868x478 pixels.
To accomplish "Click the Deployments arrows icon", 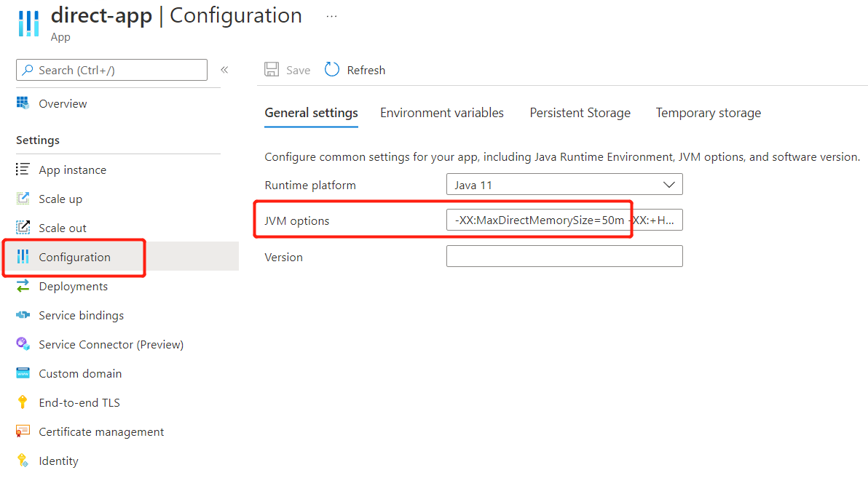I will 23,285.
